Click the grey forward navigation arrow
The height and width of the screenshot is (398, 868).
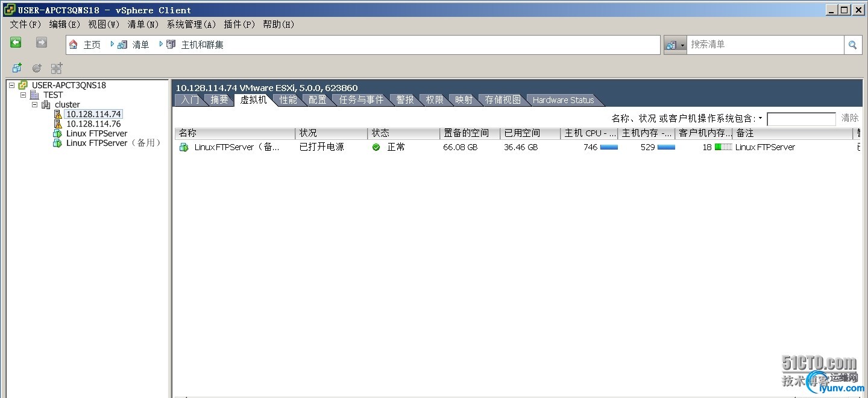(x=41, y=42)
